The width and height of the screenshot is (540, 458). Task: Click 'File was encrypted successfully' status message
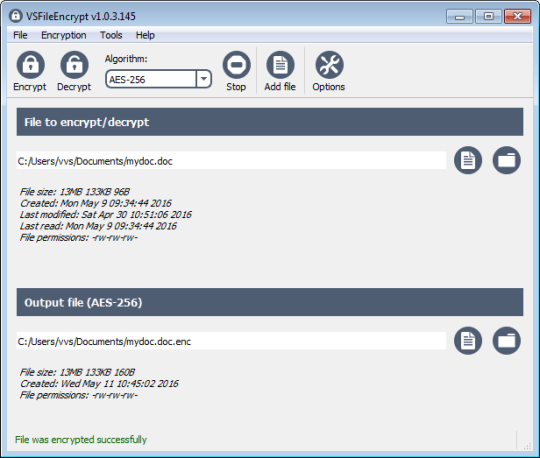pyautogui.click(x=81, y=440)
